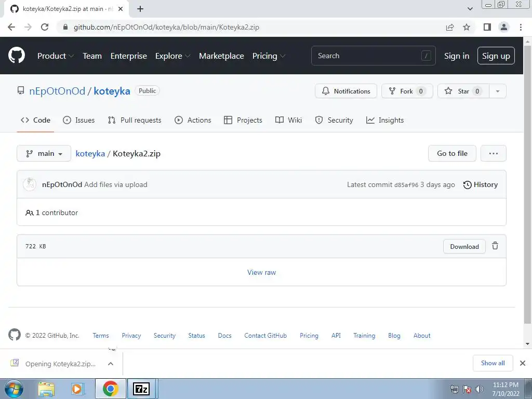Expand the Product menu

56,56
